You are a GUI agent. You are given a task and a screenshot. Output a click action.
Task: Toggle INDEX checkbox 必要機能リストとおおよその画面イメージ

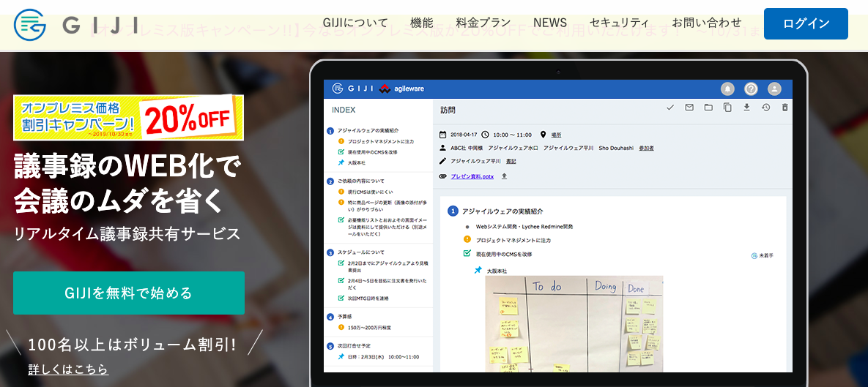[x=341, y=219]
